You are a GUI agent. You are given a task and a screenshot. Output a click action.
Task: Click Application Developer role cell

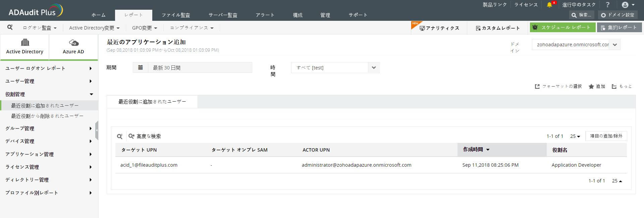tap(576, 165)
